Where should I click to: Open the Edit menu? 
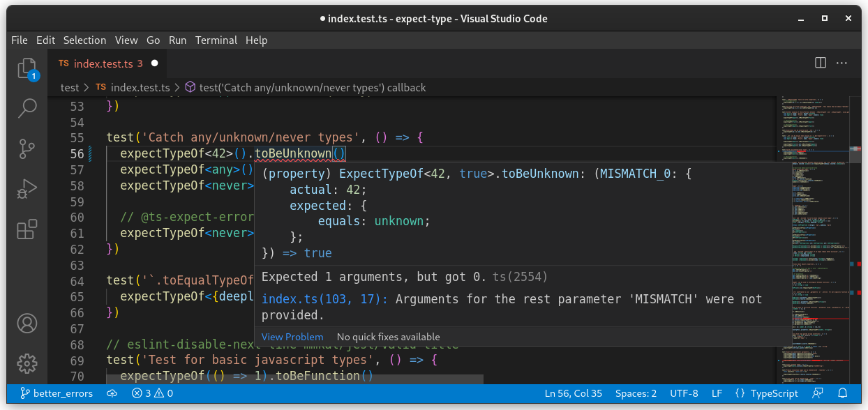coord(45,40)
